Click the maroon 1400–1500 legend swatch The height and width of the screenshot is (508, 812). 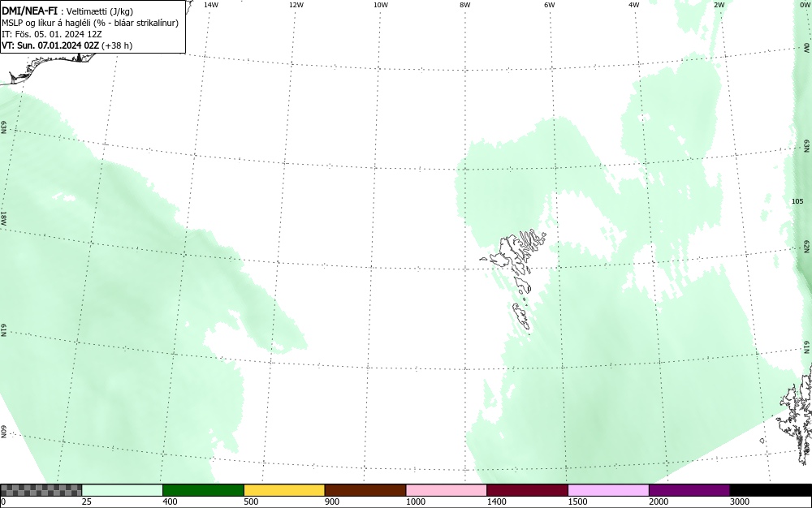(527, 490)
